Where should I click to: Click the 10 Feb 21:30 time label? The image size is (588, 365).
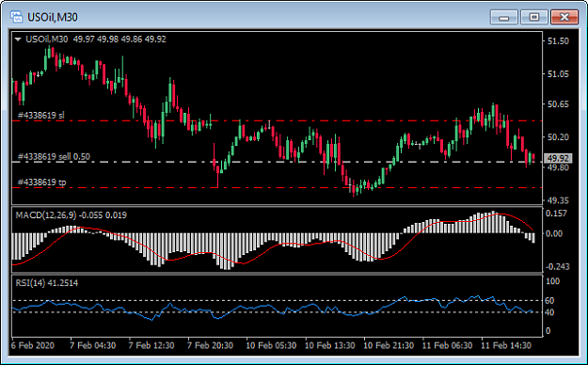point(389,345)
